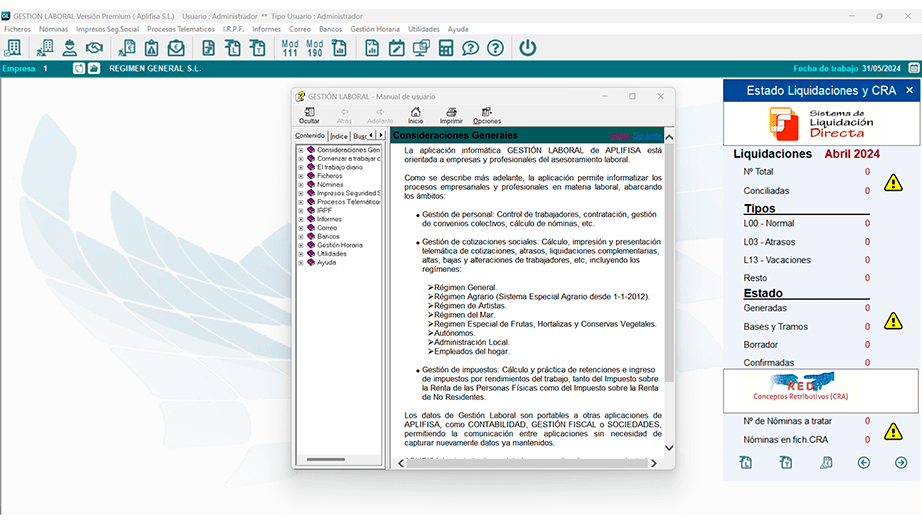Open the Nóminas menu in menu bar
This screenshot has height=524, width=922.
tap(54, 29)
